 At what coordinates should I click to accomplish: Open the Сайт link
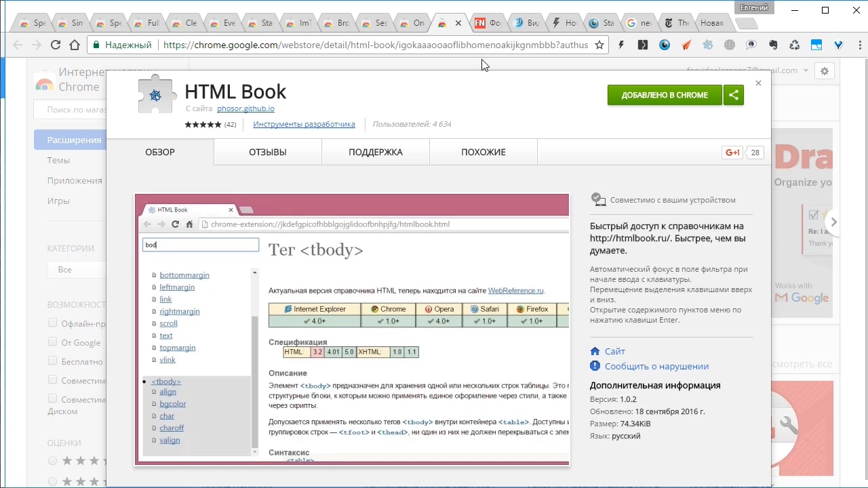[x=614, y=351]
